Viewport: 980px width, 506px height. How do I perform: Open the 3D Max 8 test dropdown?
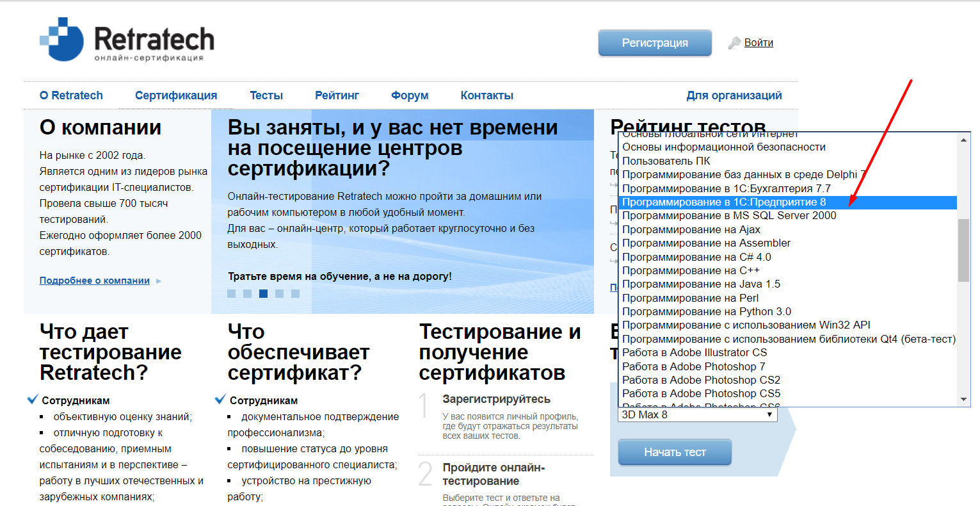698,415
